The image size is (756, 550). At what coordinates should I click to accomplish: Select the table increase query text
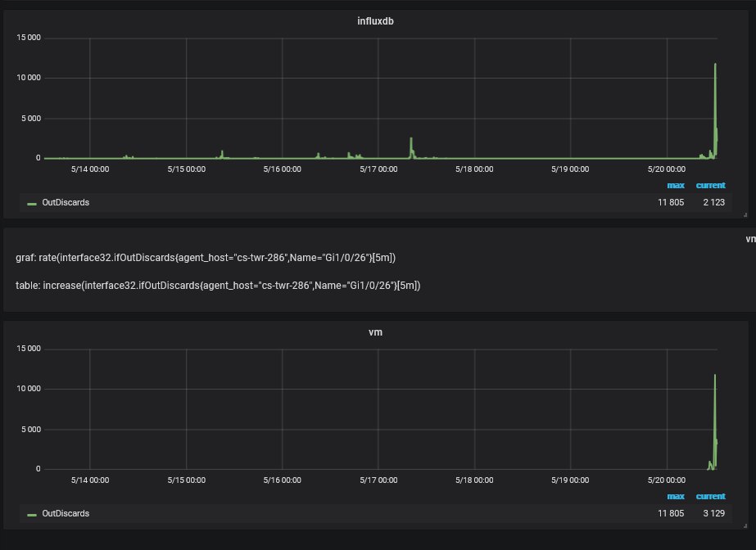pos(218,286)
